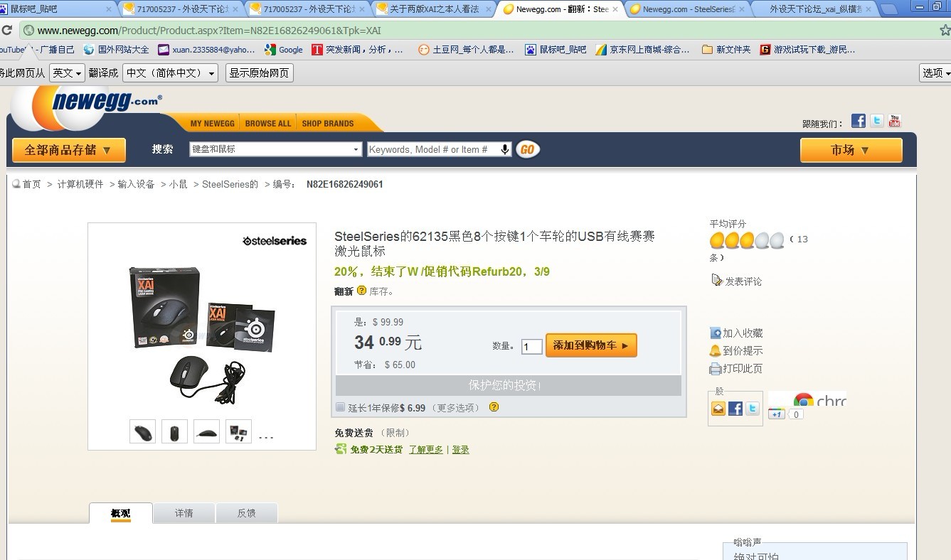This screenshot has height=560, width=951.
Task: Open Newegg's Twitter page beside 跟随我们
Action: [x=877, y=121]
